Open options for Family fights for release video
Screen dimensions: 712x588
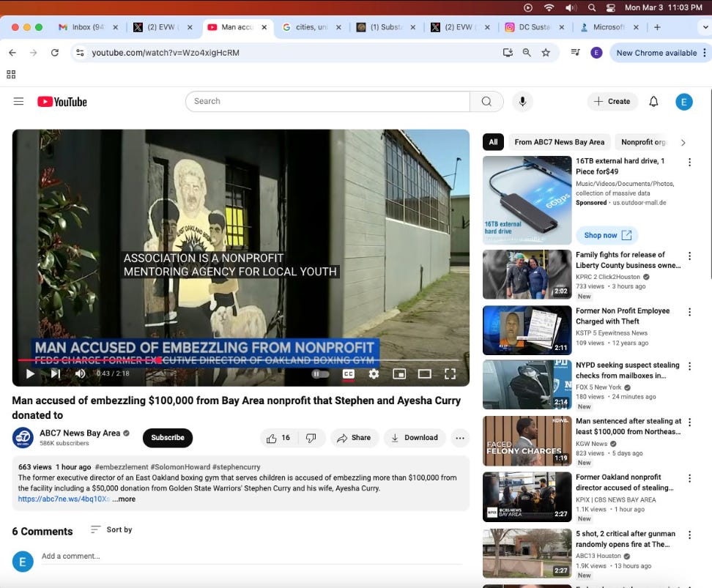coord(689,256)
